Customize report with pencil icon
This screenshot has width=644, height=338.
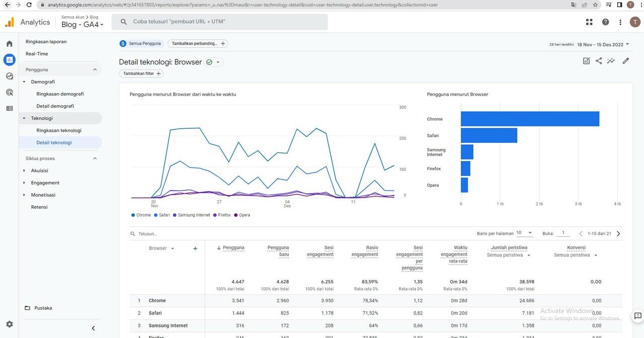tap(625, 61)
